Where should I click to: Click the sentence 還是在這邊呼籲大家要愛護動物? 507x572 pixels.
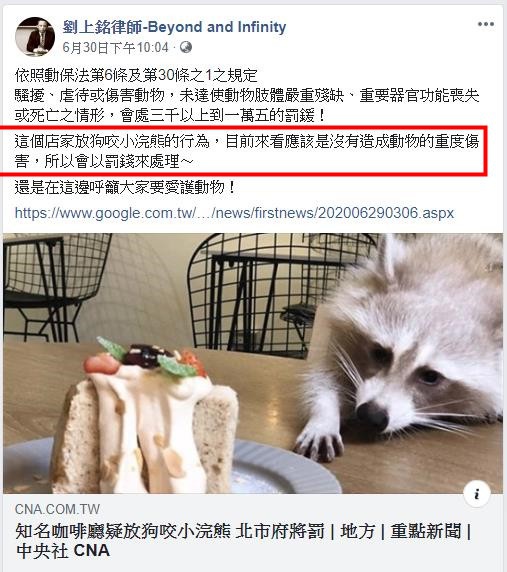click(125, 188)
